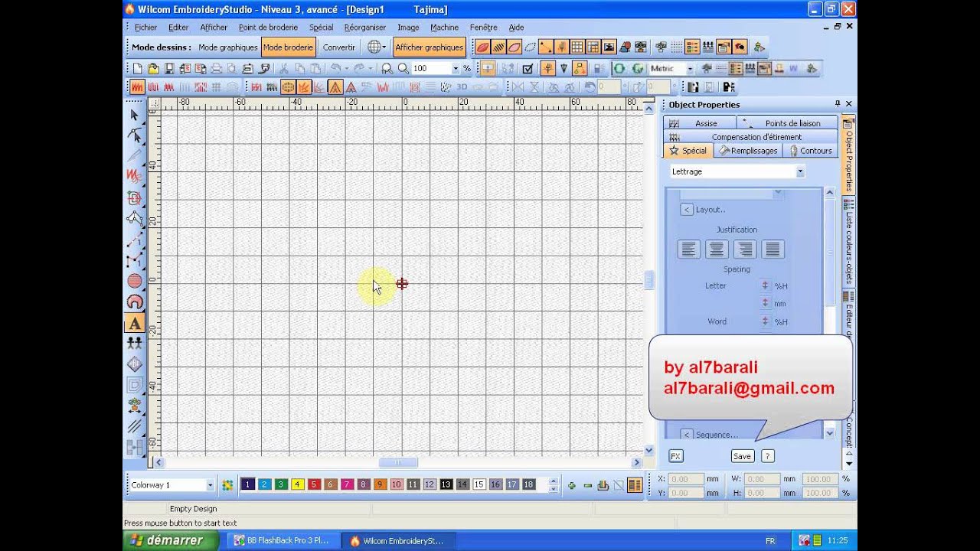This screenshot has width=980, height=551.
Task: Open the Fichier menu
Action: point(145,28)
